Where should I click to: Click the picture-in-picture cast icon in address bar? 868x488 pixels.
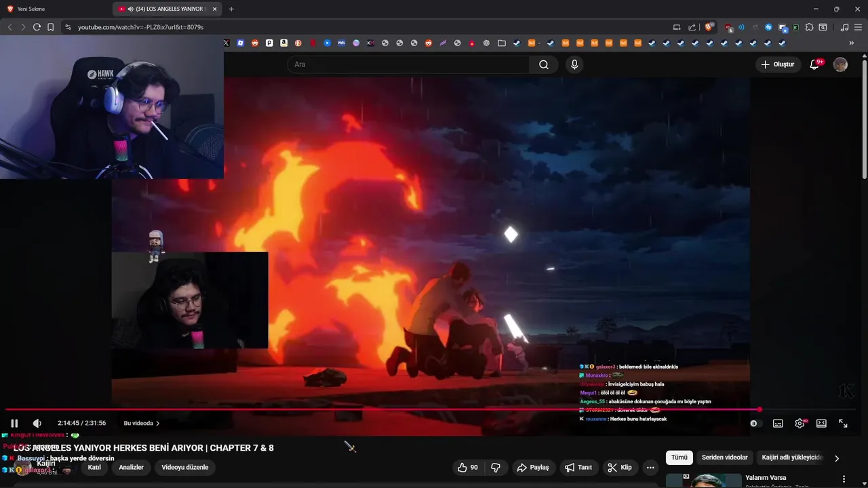click(677, 27)
